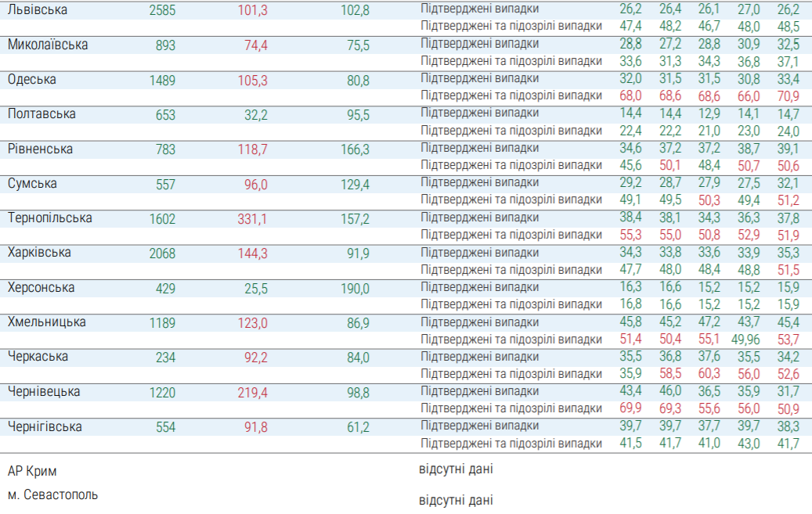Select the red value 70,9 in the Одеська row
812x514 pixels.
click(789, 96)
